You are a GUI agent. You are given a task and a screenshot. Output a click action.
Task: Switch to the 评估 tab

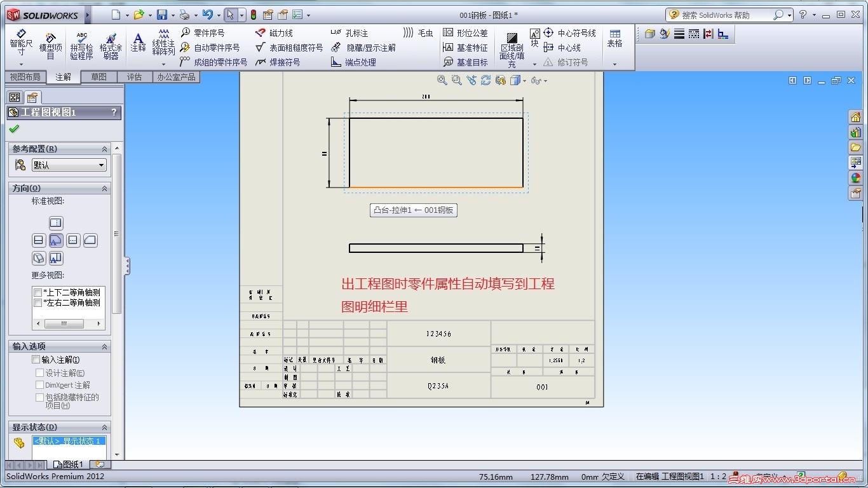(x=134, y=77)
